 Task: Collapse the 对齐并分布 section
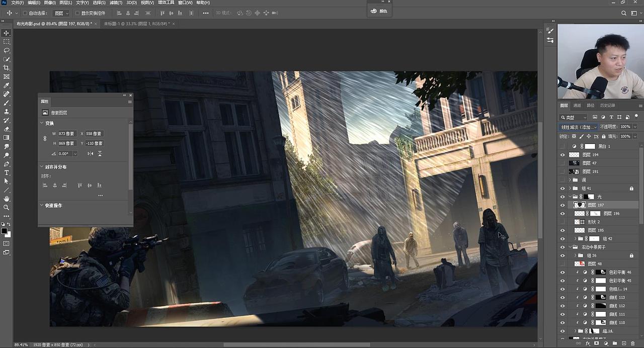tap(42, 166)
